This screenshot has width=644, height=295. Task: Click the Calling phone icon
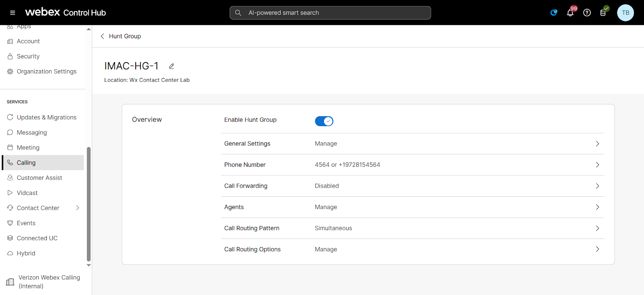[10, 163]
